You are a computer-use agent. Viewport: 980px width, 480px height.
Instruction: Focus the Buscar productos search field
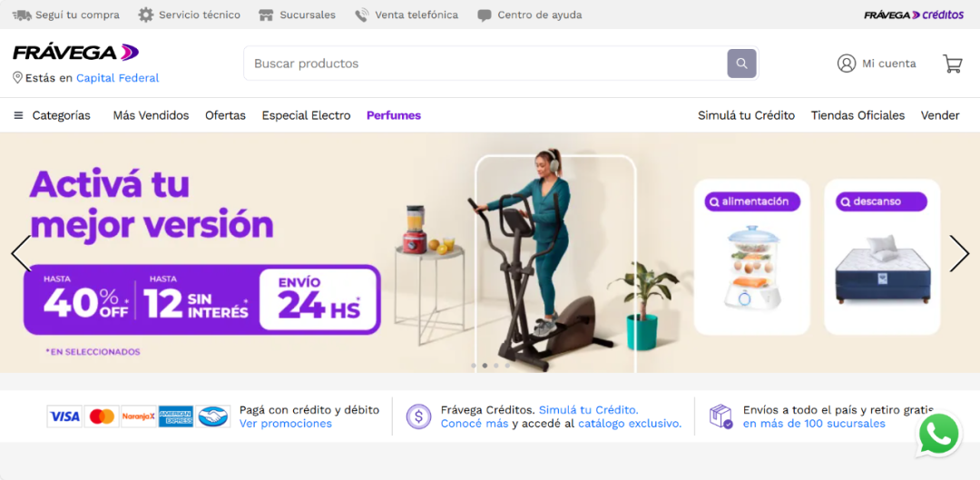(x=485, y=64)
